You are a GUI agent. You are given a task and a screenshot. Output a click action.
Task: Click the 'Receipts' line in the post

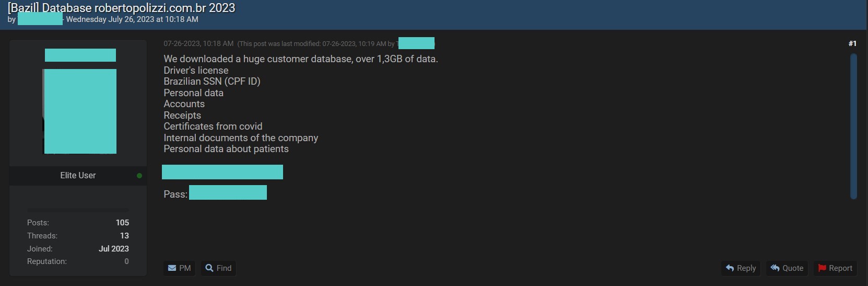tap(182, 115)
